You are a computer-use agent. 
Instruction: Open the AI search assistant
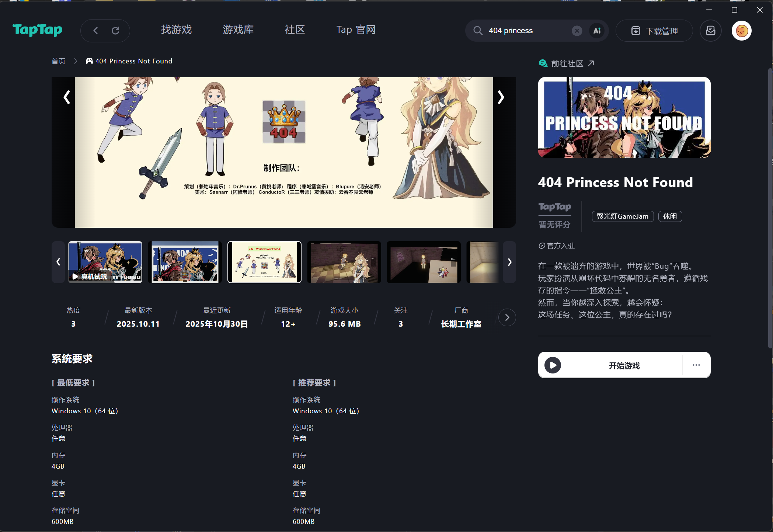[x=597, y=31]
